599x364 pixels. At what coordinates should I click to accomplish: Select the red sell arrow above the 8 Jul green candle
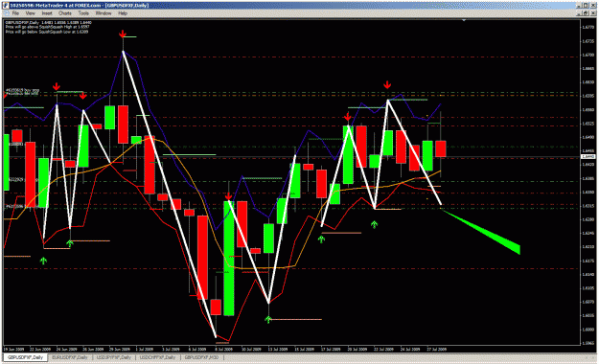[x=228, y=196]
